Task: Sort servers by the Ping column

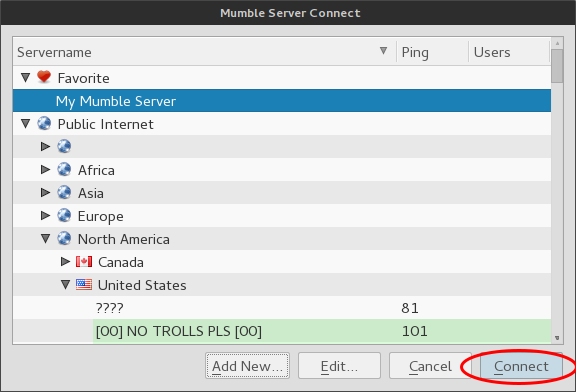Action: [432, 52]
